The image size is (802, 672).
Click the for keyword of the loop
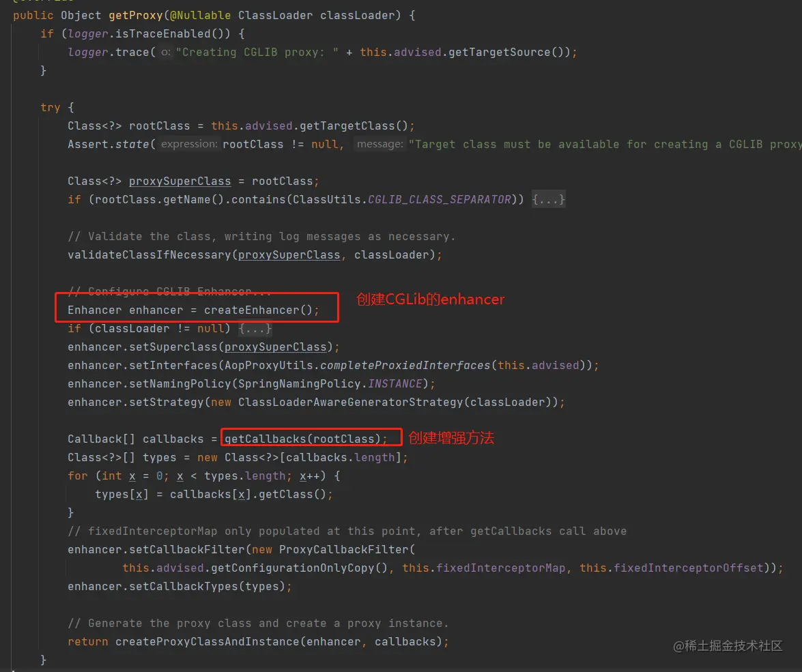[78, 476]
